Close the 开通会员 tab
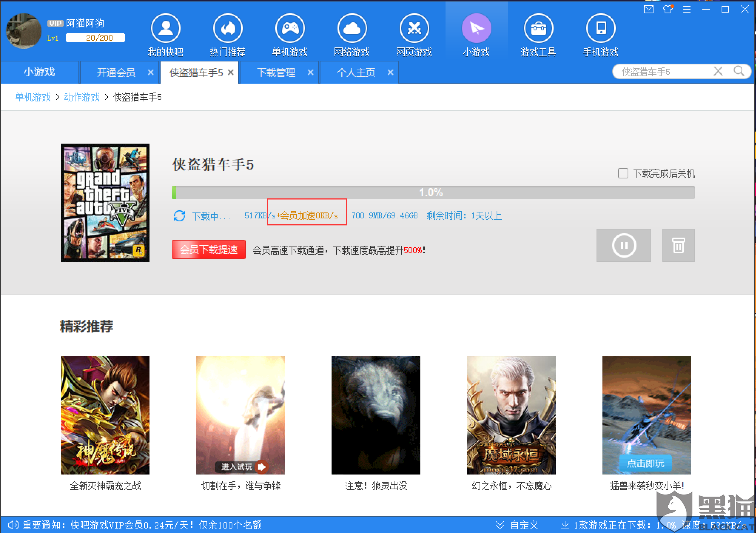This screenshot has height=533, width=756. [151, 73]
